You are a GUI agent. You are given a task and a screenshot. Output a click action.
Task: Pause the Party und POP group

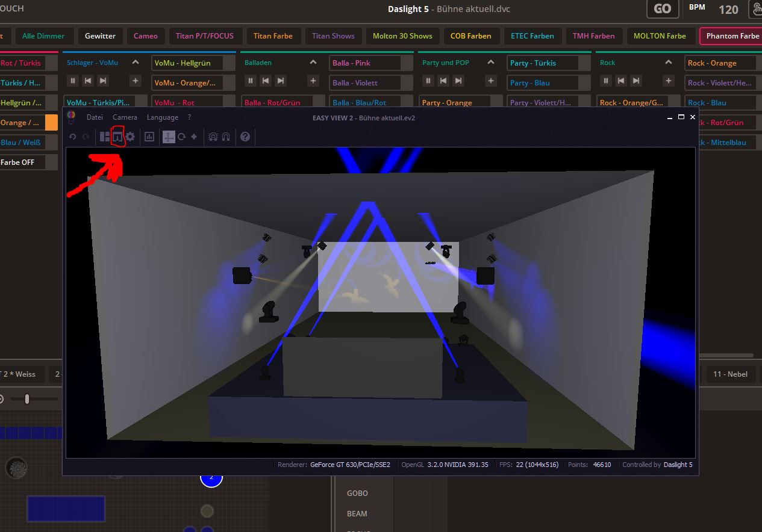428,81
